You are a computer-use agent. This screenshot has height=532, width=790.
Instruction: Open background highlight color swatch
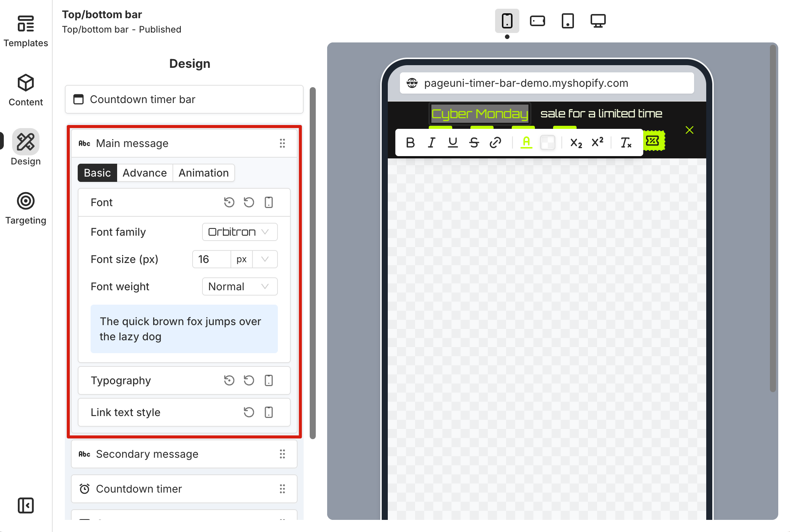pos(547,142)
